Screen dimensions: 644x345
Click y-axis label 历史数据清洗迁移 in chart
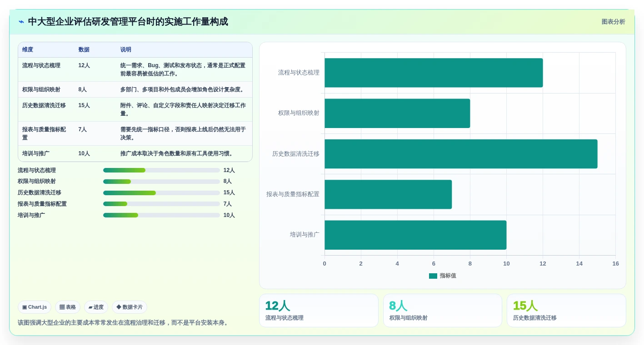296,154
